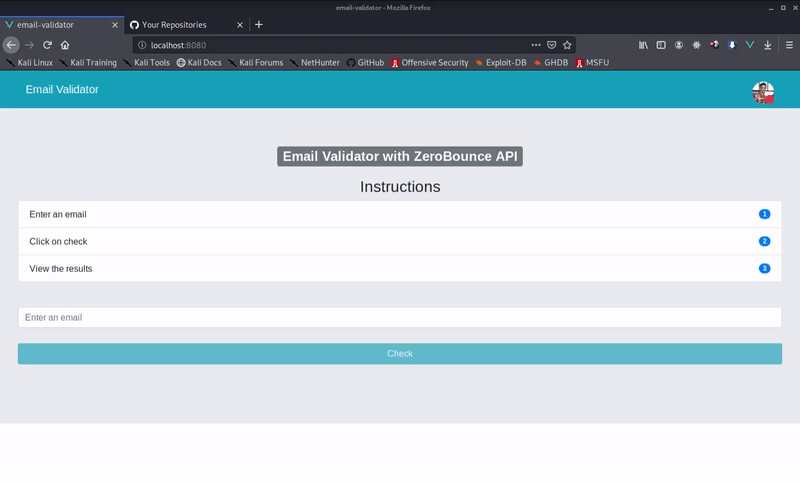Open a new tab with plus
Screen dimensions: 800x482
[x=259, y=24]
